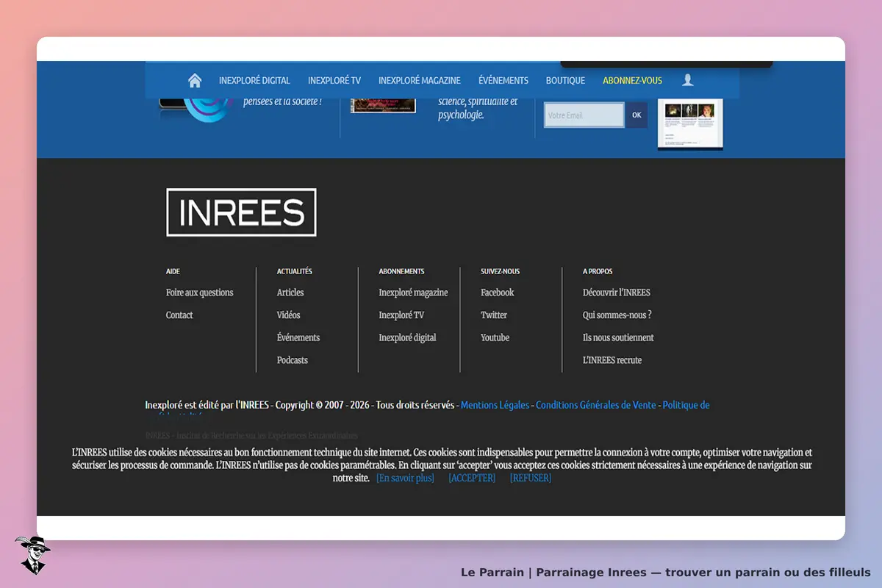Viewport: 882px width, 588px height.
Task: Click the Le Parrain hat-man logo
Action: pyautogui.click(x=32, y=555)
